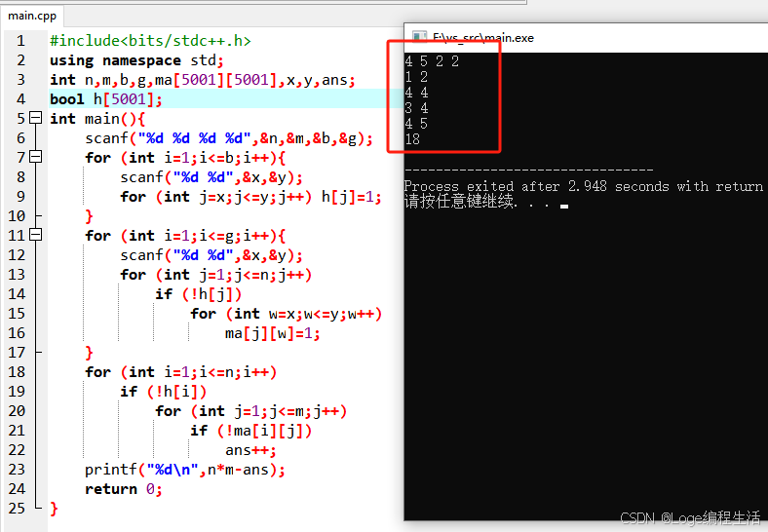
Task: Click the 'if (!ma[i][j])' line
Action: tap(250, 431)
